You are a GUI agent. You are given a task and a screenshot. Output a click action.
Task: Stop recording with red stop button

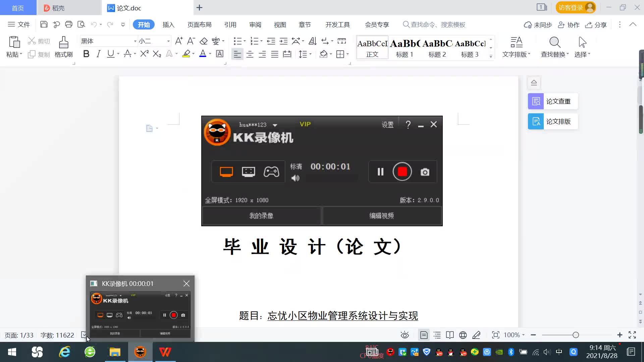pos(402,172)
